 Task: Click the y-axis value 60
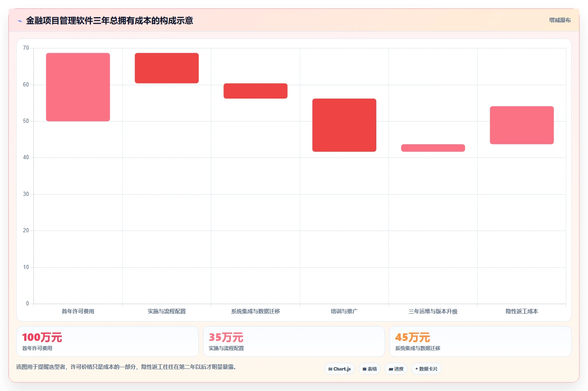(26, 85)
